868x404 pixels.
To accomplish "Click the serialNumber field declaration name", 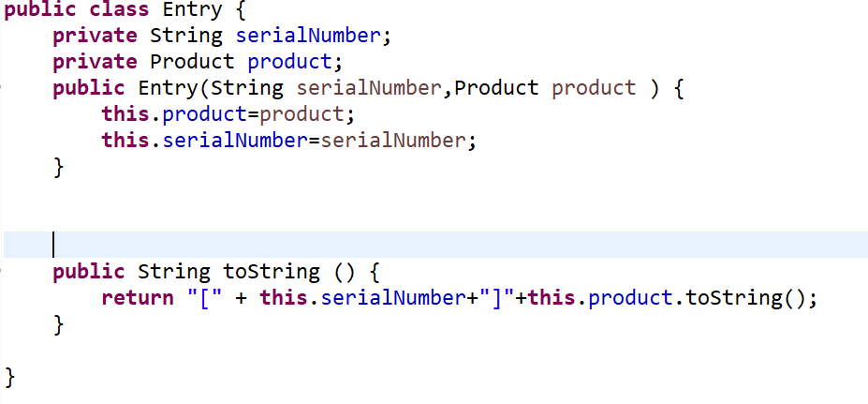I will click(x=308, y=37).
